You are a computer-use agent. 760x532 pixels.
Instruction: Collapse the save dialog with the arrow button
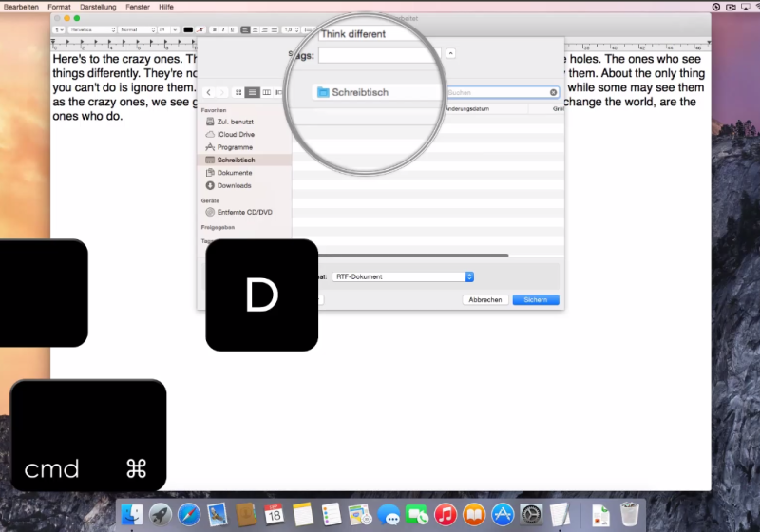click(x=450, y=54)
